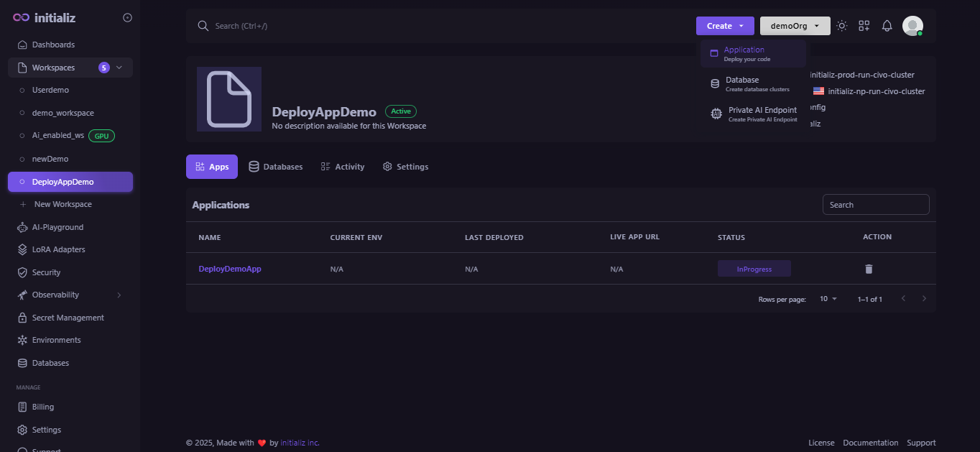Click the NAME column header

click(x=210, y=237)
